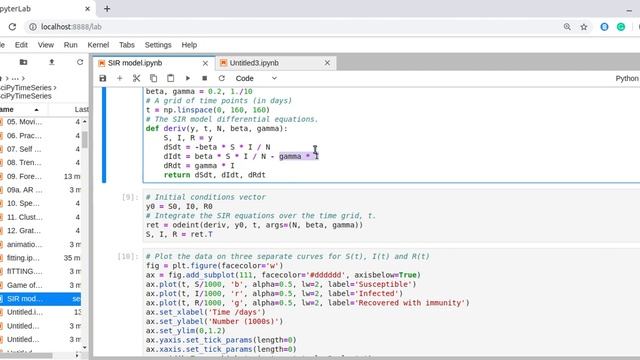
Task: Close the Untitled3.ipynb tab
Action: pos(327,63)
